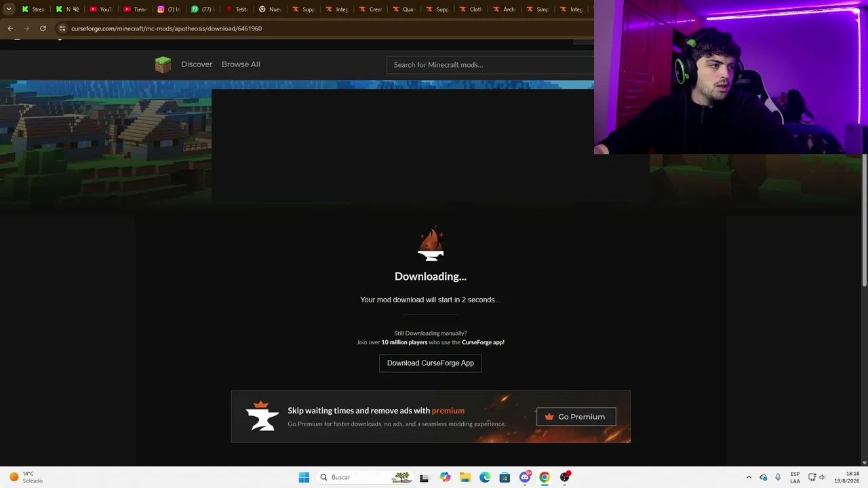Image resolution: width=868 pixels, height=488 pixels.
Task: Click the Minecraft grass block icon
Action: pyautogui.click(x=163, y=64)
